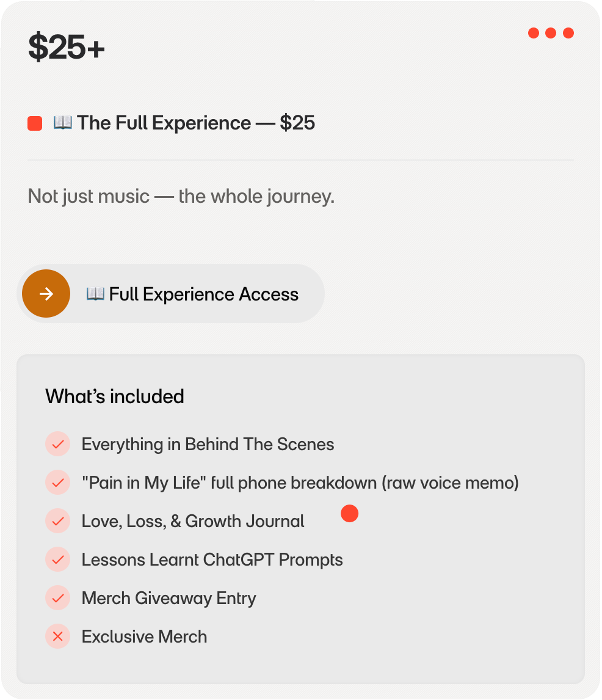The width and height of the screenshot is (602, 700).
Task: Click the X icon beside Exclusive Merch
Action: (x=58, y=636)
